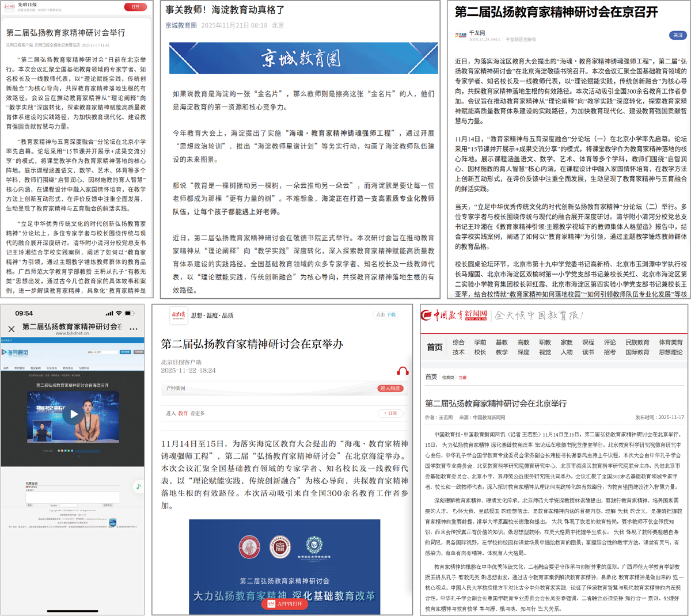Click the red 进入频道 button
Image resolution: width=691 pixels, height=616 pixels.
point(390,389)
